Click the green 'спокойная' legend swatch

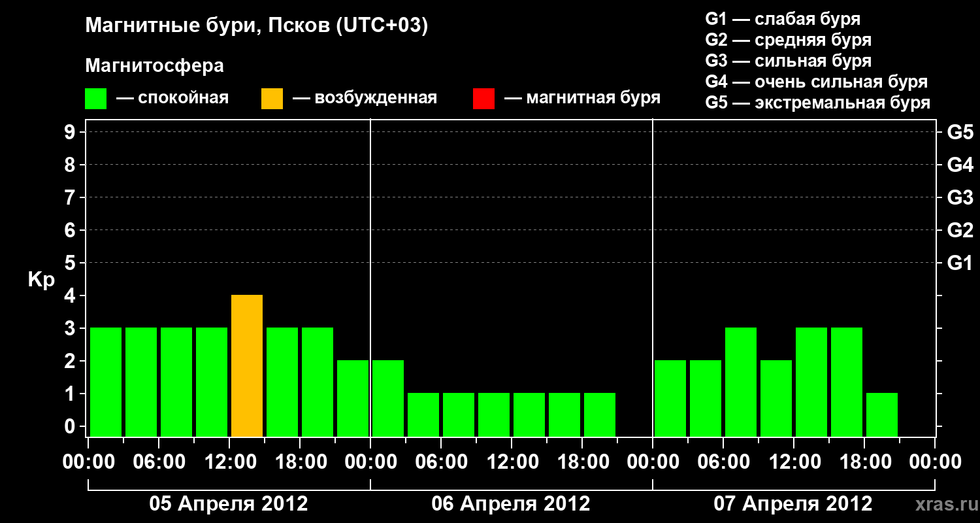tap(96, 99)
